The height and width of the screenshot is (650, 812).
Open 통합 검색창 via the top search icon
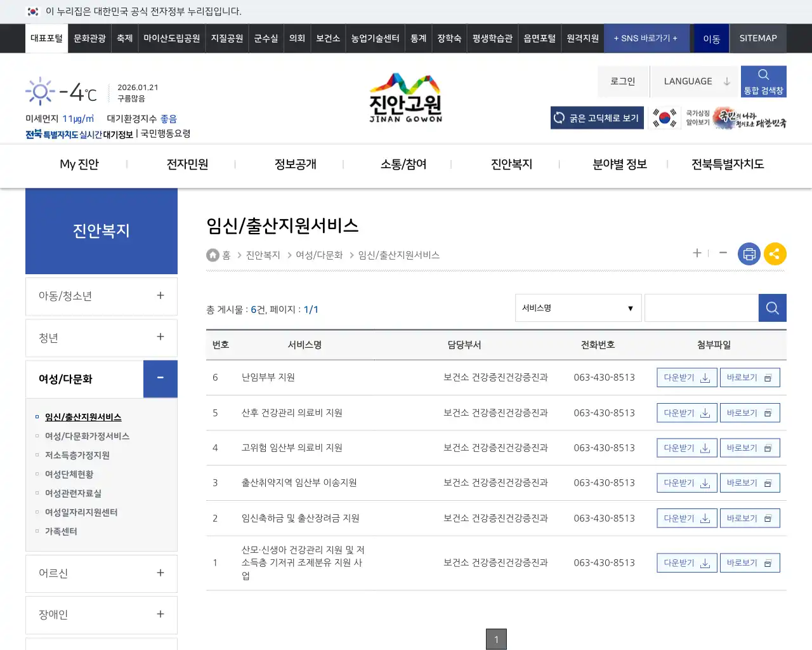pyautogui.click(x=763, y=81)
